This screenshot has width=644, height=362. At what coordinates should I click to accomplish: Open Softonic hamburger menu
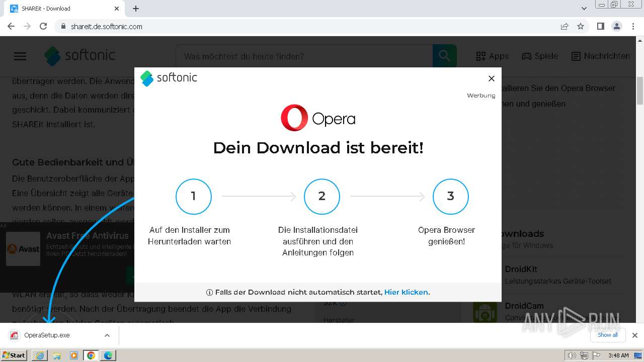[x=20, y=56]
